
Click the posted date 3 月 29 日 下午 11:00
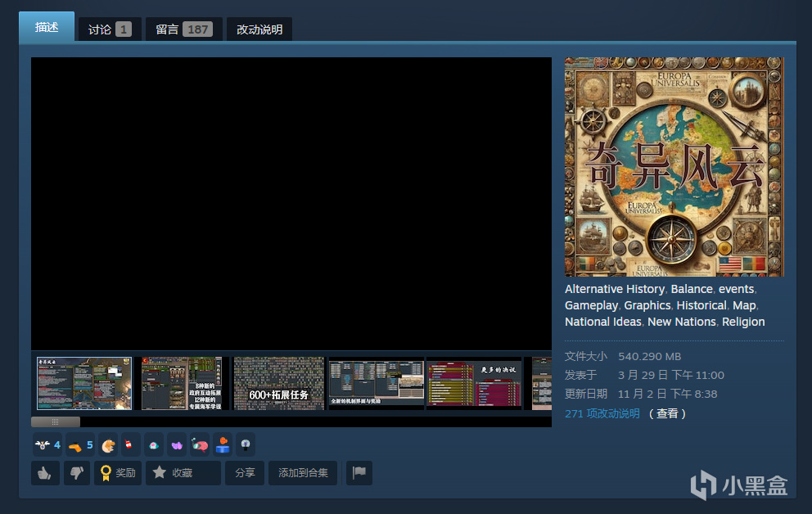point(671,376)
